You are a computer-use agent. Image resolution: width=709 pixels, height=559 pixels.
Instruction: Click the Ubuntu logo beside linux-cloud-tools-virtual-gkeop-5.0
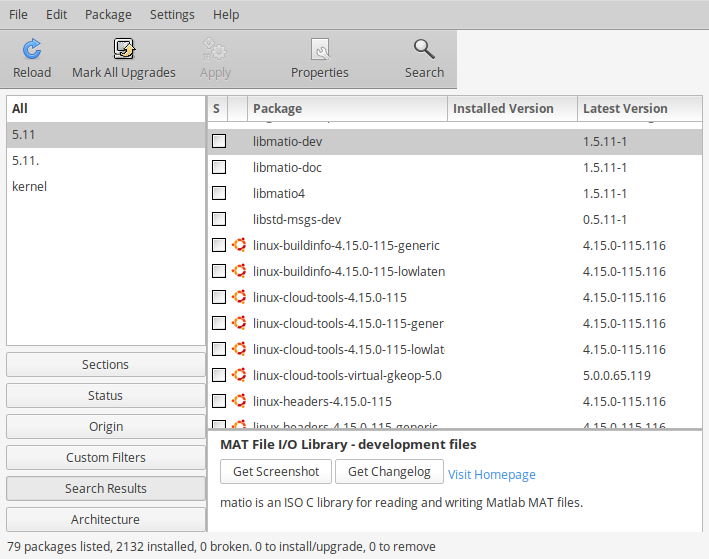[239, 375]
